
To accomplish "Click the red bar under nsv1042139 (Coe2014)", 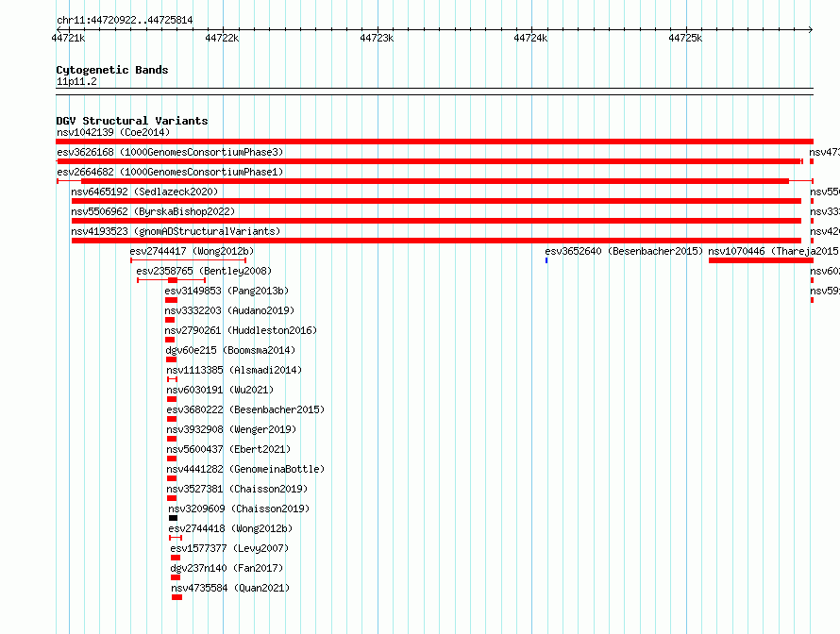I will coord(434,142).
